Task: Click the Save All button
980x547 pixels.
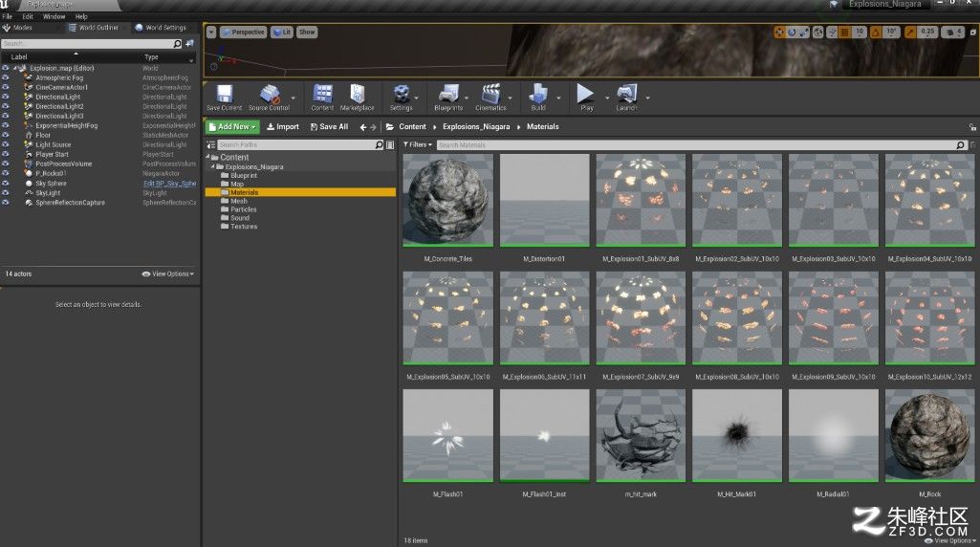Action: tap(329, 127)
